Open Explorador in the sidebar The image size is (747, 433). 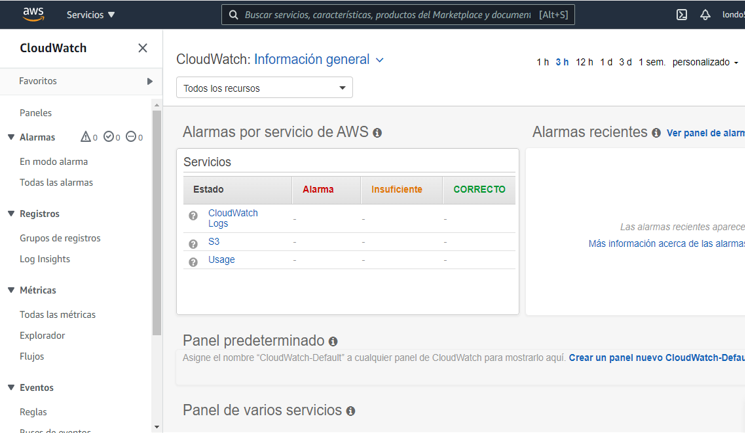click(42, 335)
